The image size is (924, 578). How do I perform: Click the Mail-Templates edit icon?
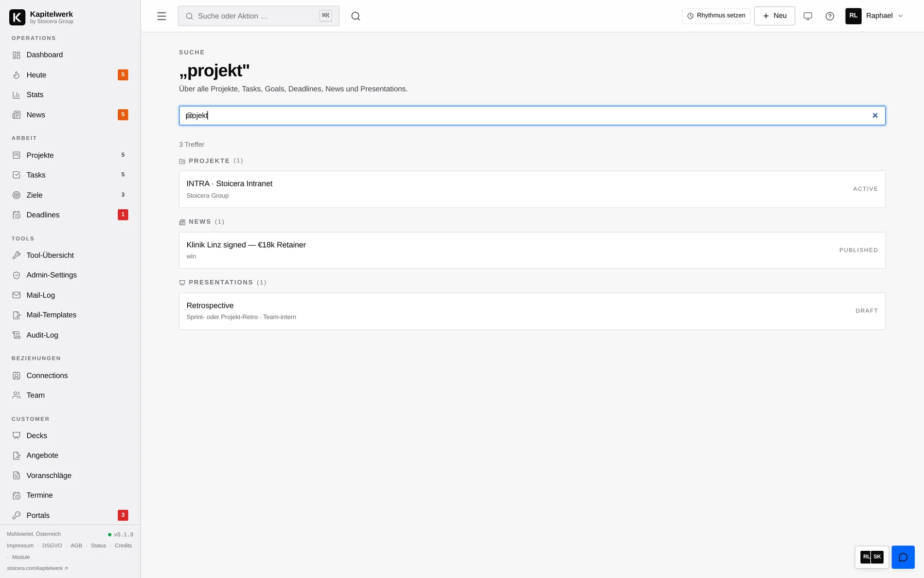click(x=17, y=315)
